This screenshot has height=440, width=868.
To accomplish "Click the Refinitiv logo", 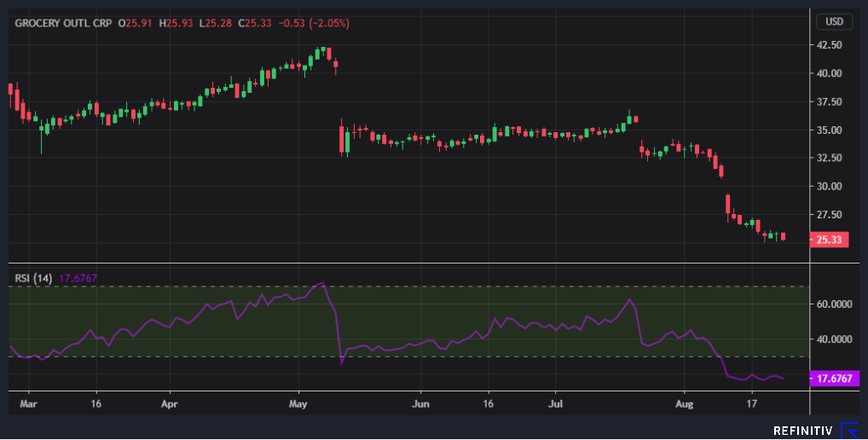I will point(815,430).
